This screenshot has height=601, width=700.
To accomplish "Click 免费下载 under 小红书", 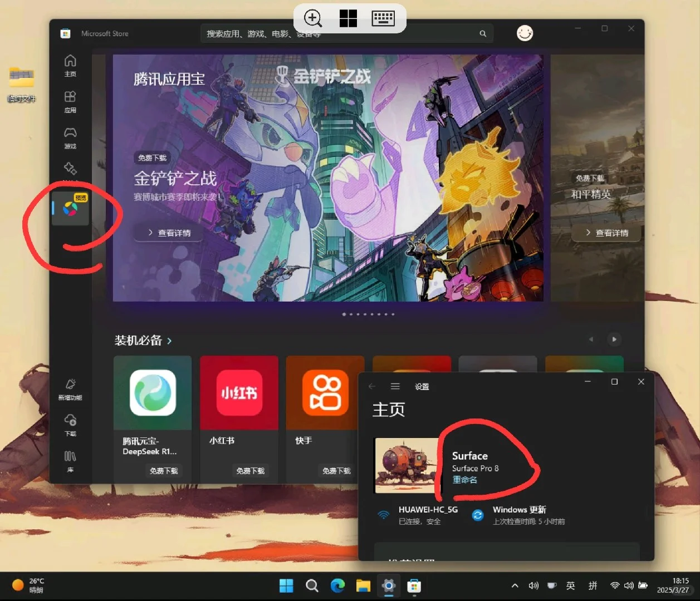I will tap(251, 470).
